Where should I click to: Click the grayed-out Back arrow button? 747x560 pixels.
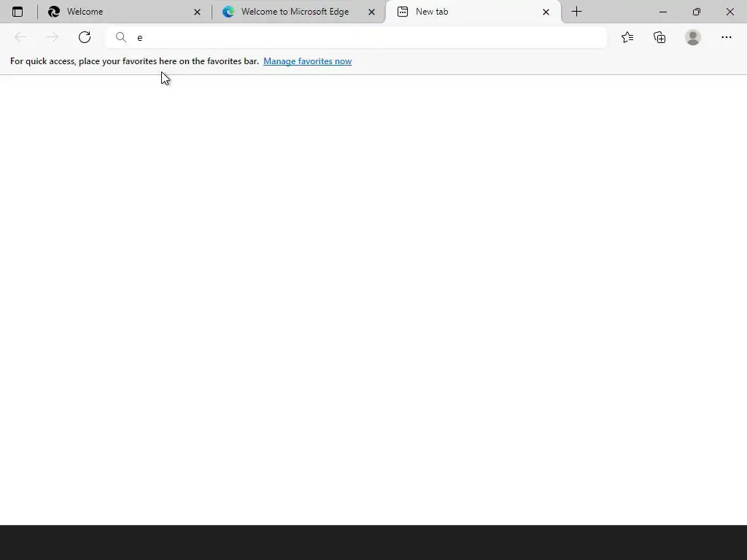(20, 37)
